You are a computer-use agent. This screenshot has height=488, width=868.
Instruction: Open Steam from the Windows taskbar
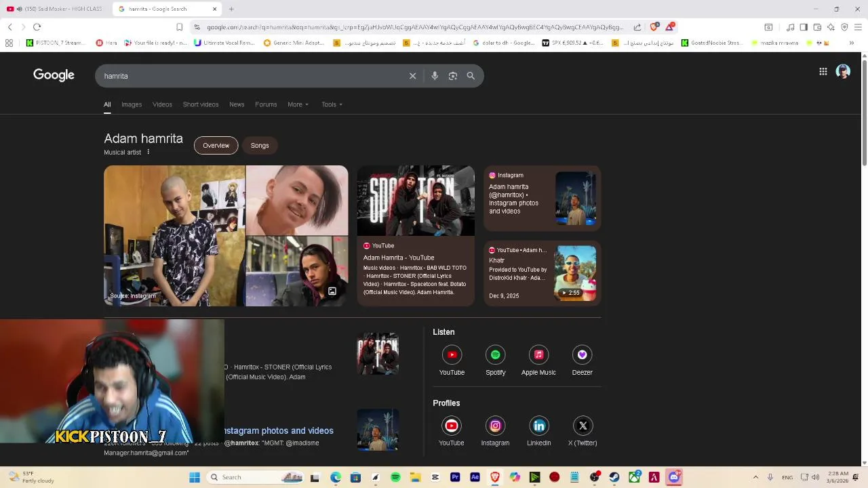[614, 477]
